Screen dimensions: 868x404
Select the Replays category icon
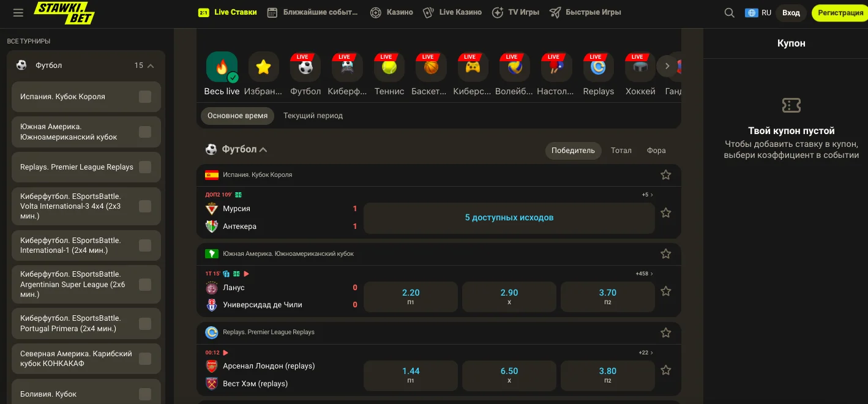598,67
